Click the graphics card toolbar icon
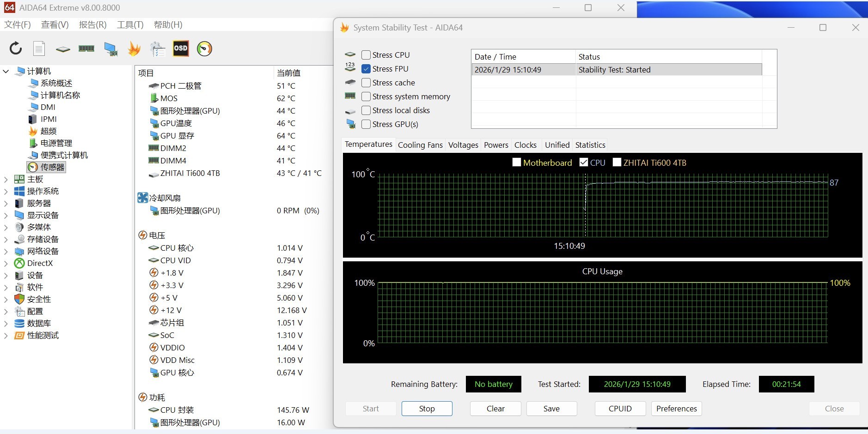Image resolution: width=868 pixels, height=434 pixels. point(110,48)
